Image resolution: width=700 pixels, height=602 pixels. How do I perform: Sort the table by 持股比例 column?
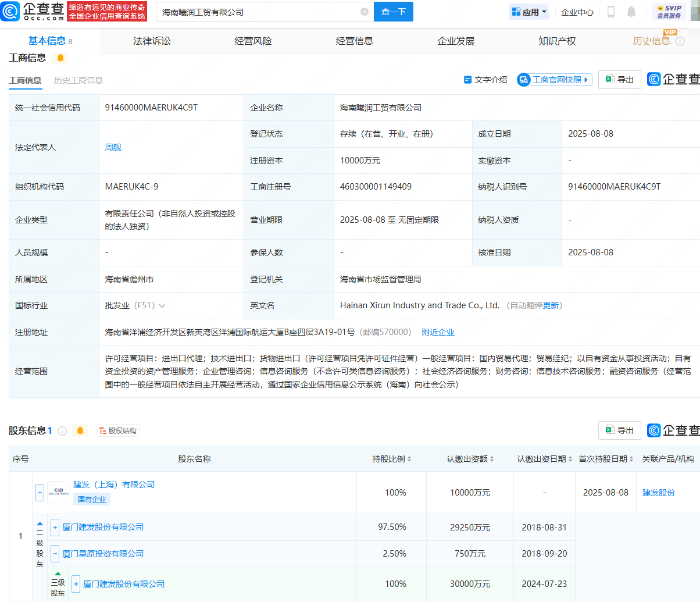pos(392,459)
